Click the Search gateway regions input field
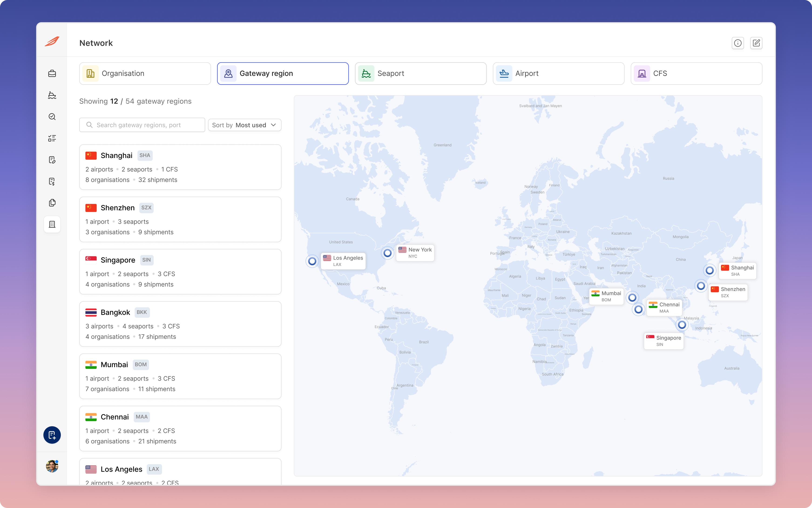The height and width of the screenshot is (508, 812). pyautogui.click(x=142, y=125)
